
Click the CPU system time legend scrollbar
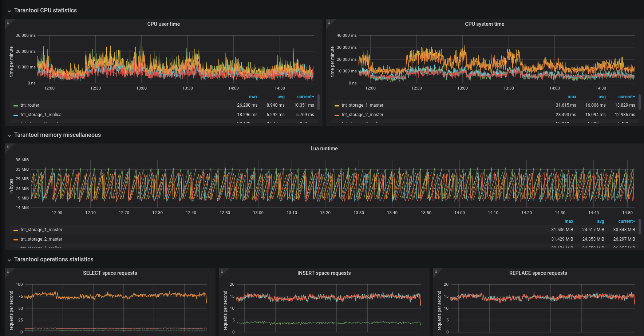tap(640, 102)
